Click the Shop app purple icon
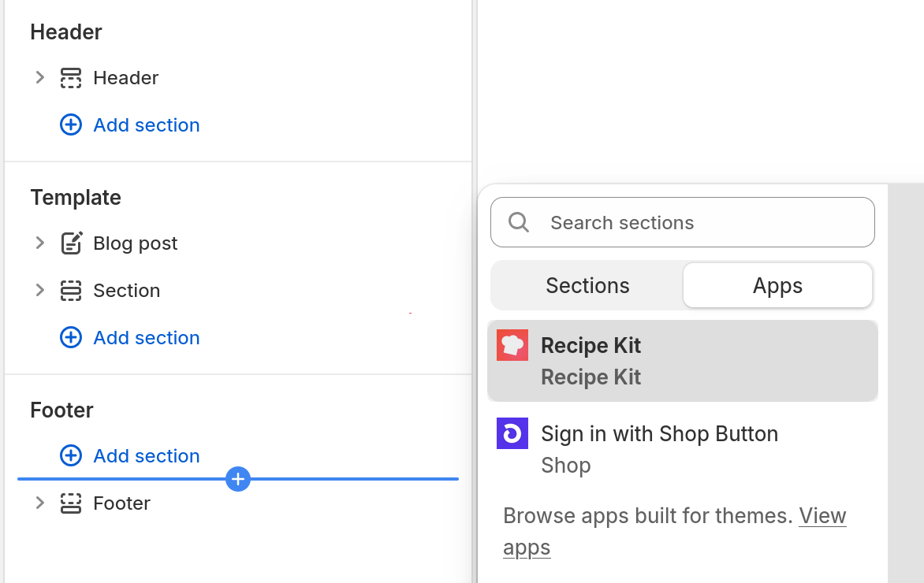This screenshot has height=583, width=924. (512, 433)
